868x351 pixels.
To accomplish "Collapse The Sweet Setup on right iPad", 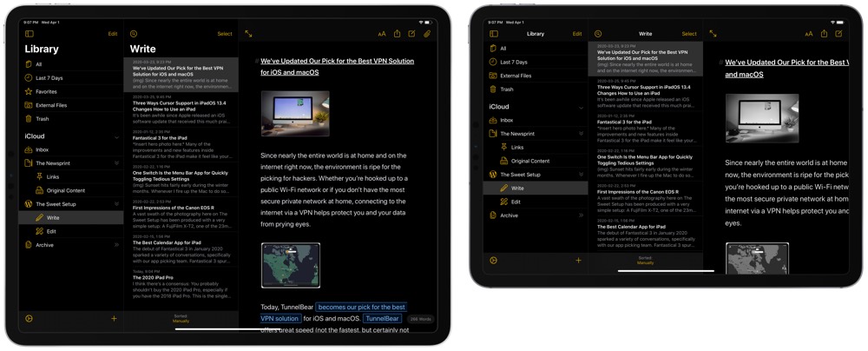I will tap(582, 175).
